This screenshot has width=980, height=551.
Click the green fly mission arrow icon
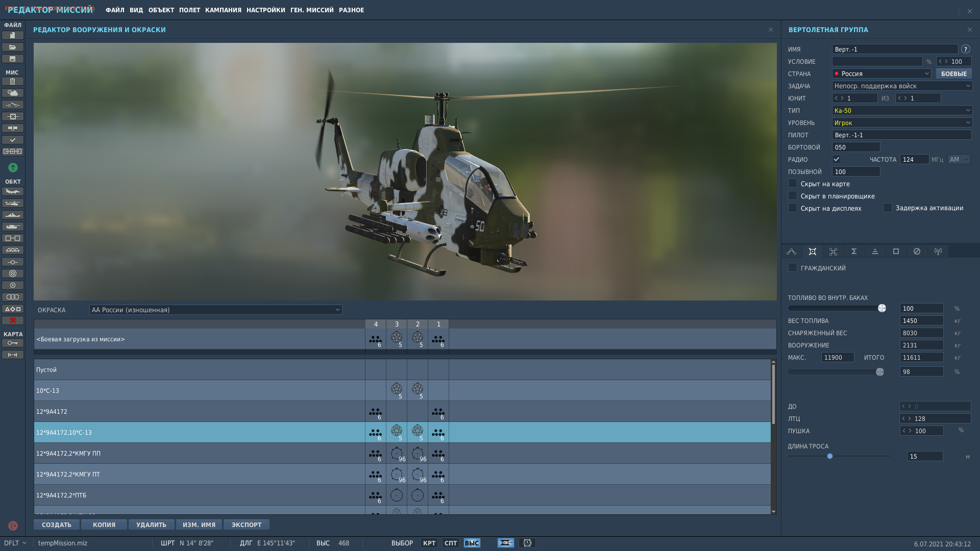tap(13, 167)
